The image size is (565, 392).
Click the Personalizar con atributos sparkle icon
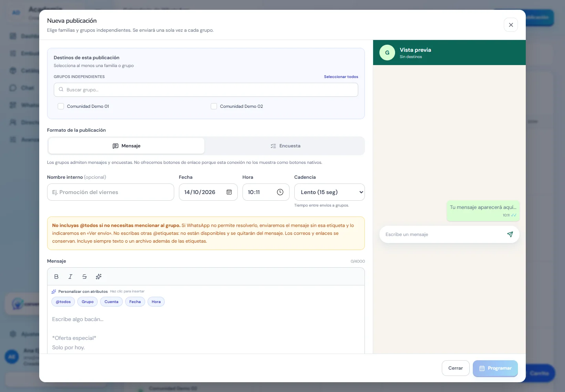pyautogui.click(x=54, y=292)
